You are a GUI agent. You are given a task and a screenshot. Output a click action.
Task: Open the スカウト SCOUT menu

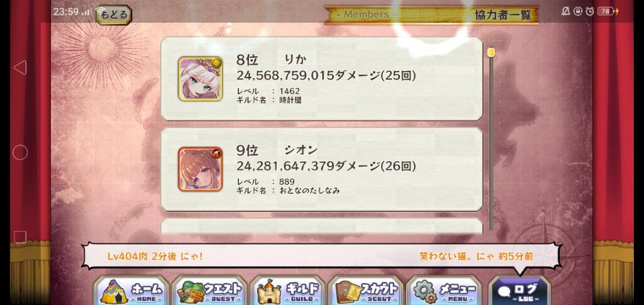point(366,291)
